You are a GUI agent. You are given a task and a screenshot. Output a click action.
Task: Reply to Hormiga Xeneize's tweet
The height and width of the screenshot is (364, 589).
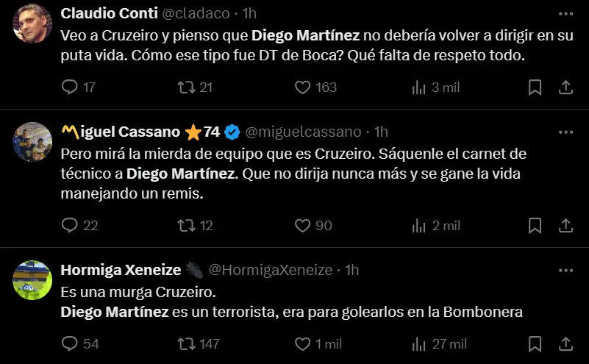[70, 344]
